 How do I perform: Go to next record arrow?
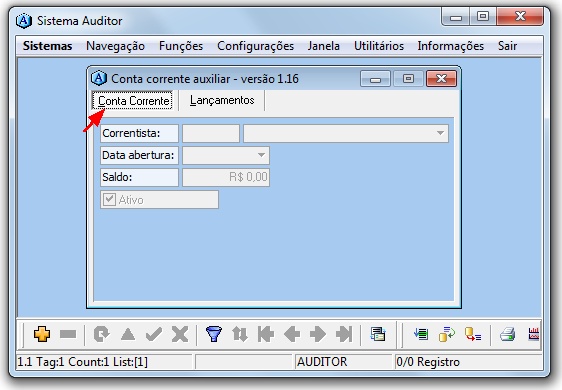(x=318, y=334)
